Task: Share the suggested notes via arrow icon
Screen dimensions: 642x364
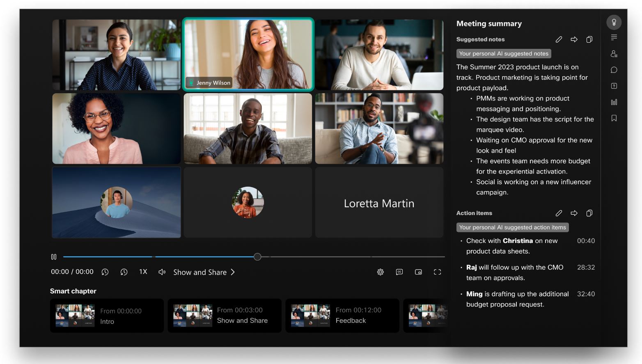Action: [574, 39]
